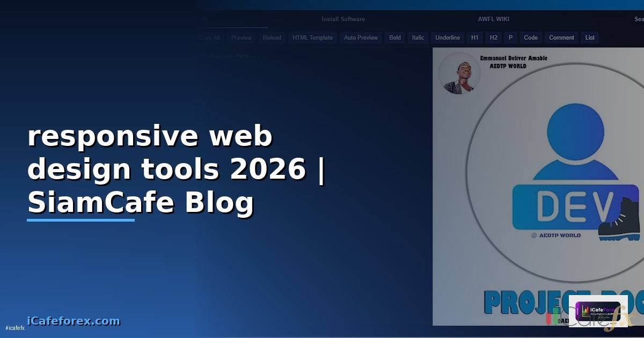Apply Bold formatting

click(395, 38)
